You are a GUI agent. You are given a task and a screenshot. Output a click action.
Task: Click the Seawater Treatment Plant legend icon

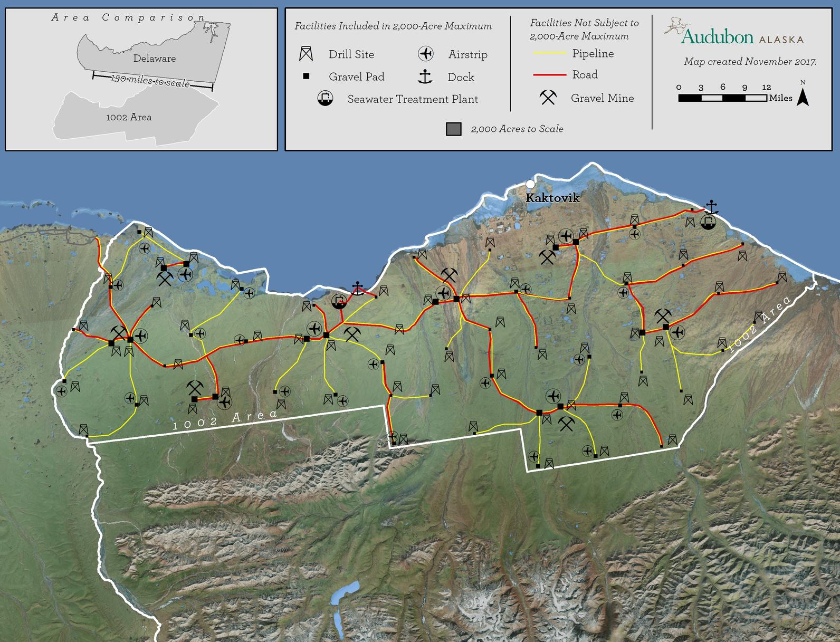[x=326, y=99]
